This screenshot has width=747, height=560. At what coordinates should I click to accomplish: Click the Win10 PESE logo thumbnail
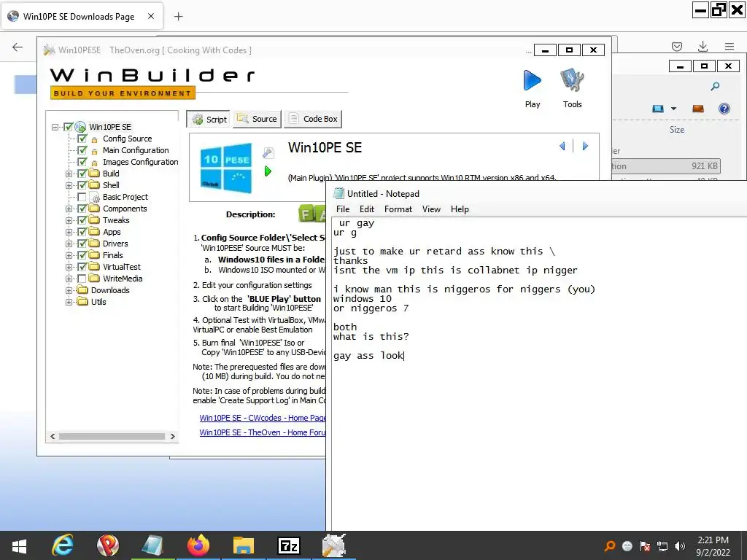[x=226, y=168]
